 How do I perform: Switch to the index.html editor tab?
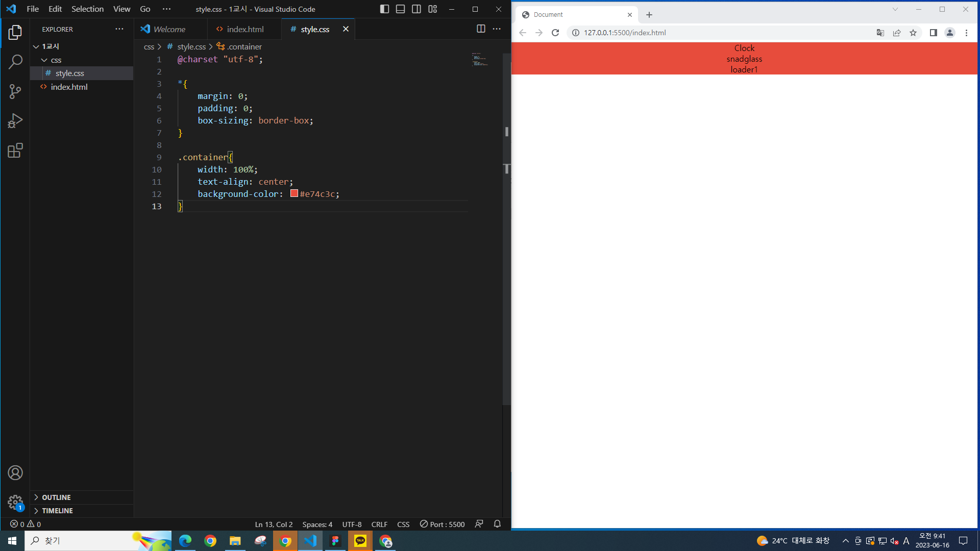(x=245, y=29)
